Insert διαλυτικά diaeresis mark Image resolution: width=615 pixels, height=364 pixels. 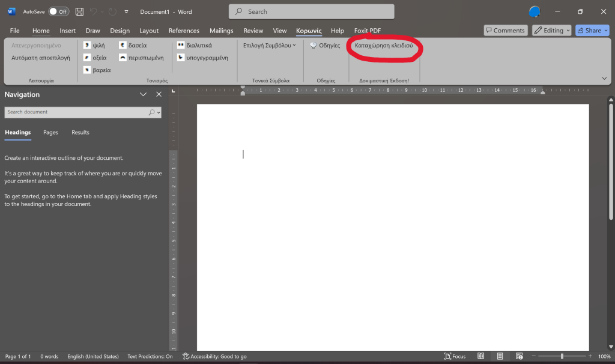[181, 45]
